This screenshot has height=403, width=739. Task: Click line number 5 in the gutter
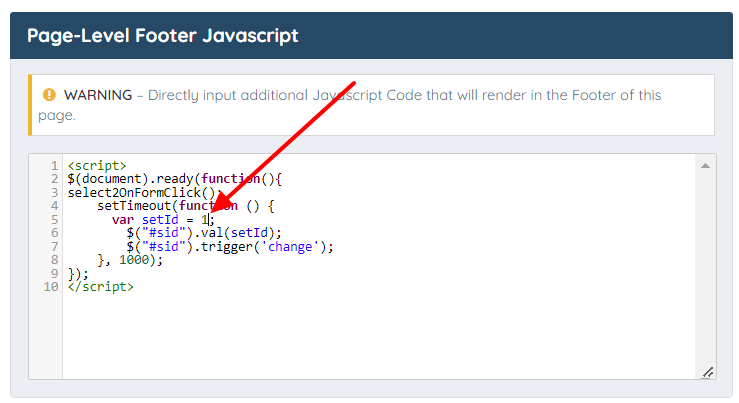click(x=55, y=220)
